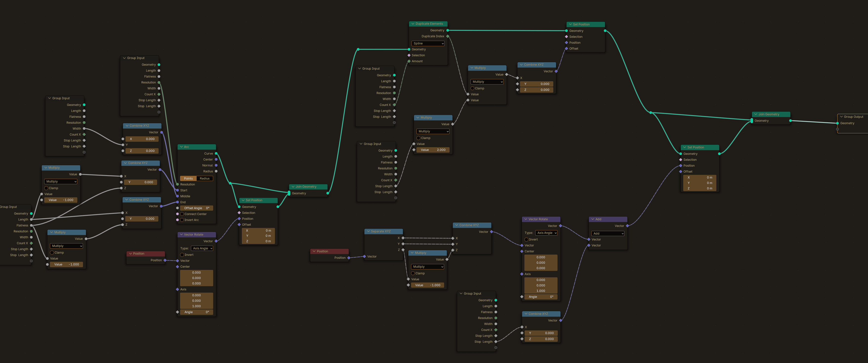Collapse the Arc node using its header arrow
The height and width of the screenshot is (363, 868).
tap(181, 147)
